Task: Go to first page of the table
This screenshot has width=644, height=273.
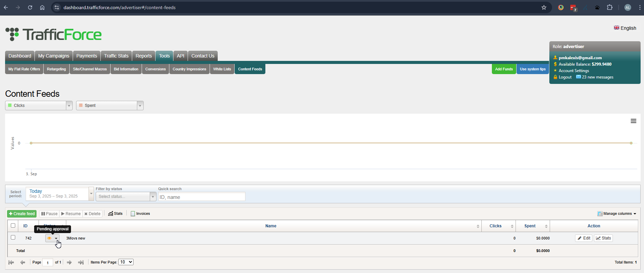Action: click(11, 262)
